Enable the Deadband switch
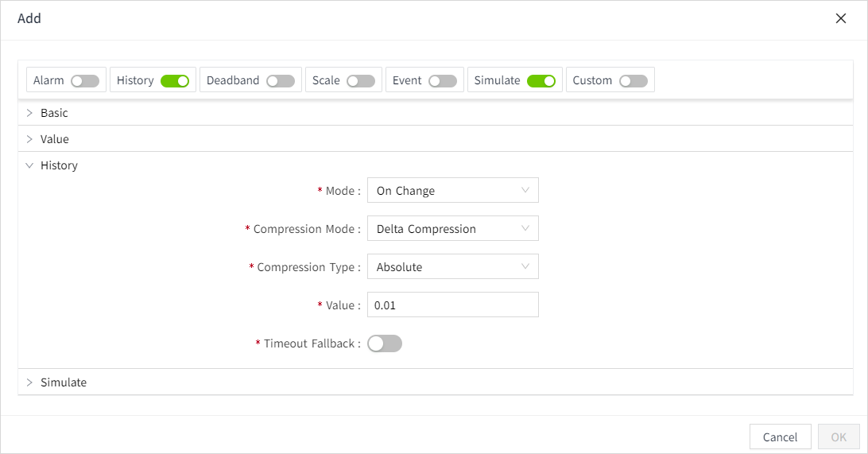The image size is (868, 454). [280, 80]
